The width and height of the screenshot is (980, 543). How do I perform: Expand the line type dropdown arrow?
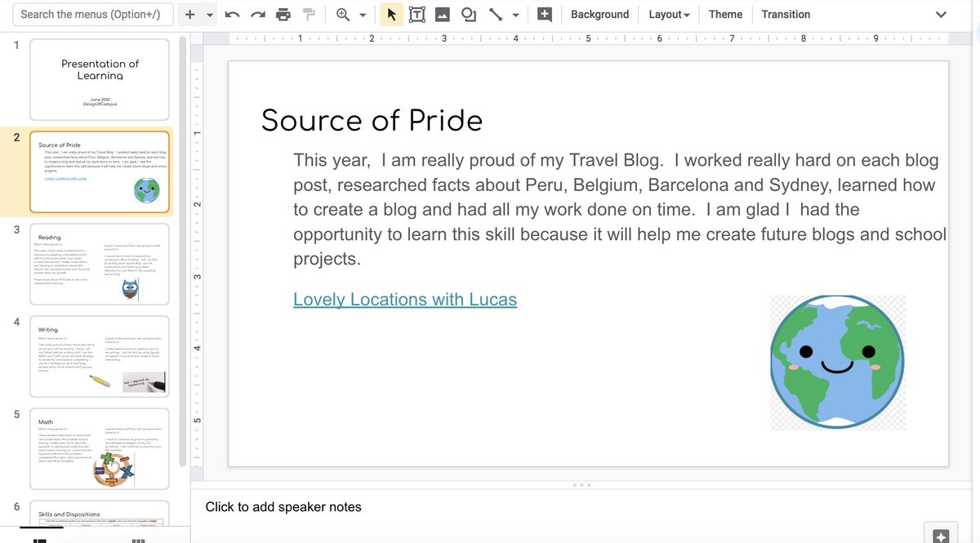click(x=515, y=15)
